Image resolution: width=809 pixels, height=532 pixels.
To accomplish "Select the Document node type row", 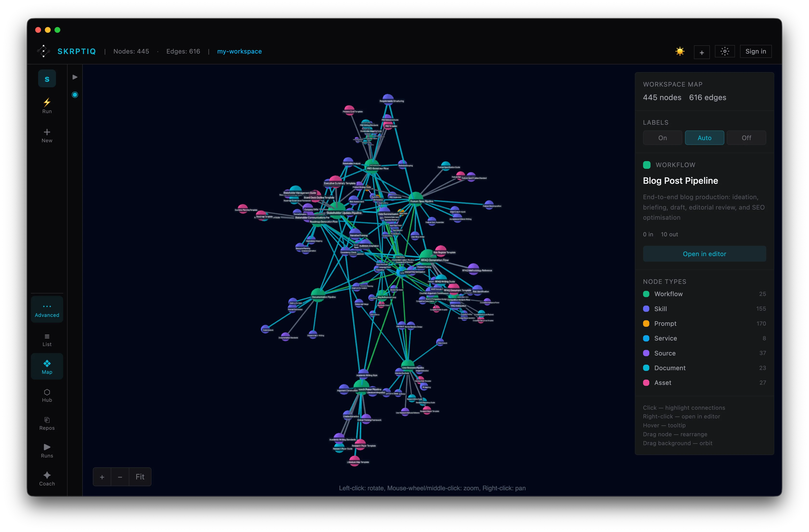I will point(704,368).
